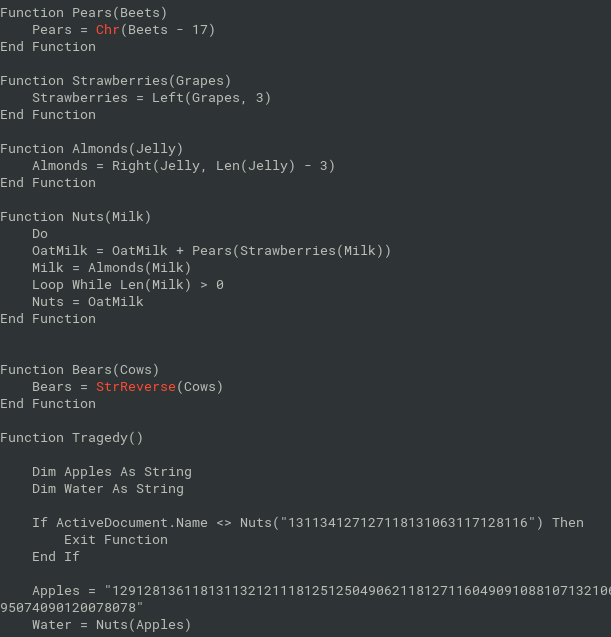611x637 pixels.
Task: Click the Loop While Len(Milk) > 0 line
Action: click(128, 285)
